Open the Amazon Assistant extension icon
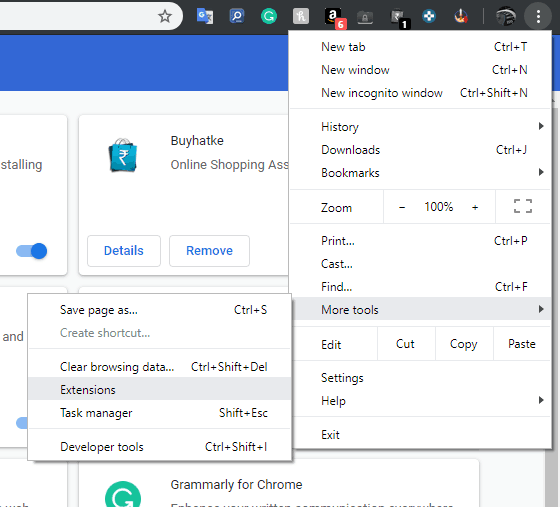 coord(335,17)
